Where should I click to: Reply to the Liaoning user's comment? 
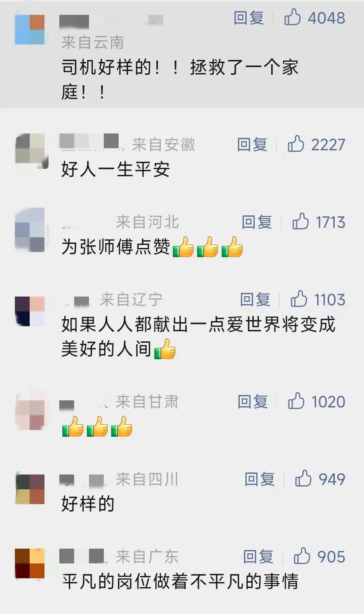pyautogui.click(x=255, y=300)
